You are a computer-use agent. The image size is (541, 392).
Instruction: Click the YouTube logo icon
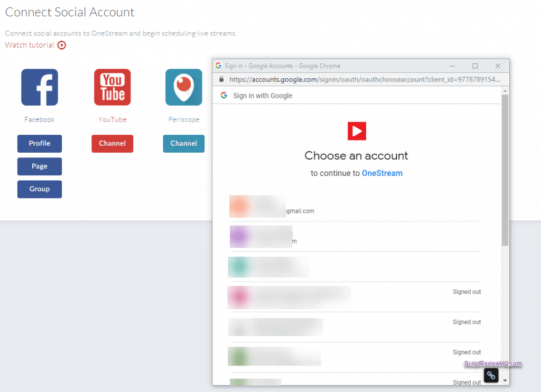click(113, 87)
